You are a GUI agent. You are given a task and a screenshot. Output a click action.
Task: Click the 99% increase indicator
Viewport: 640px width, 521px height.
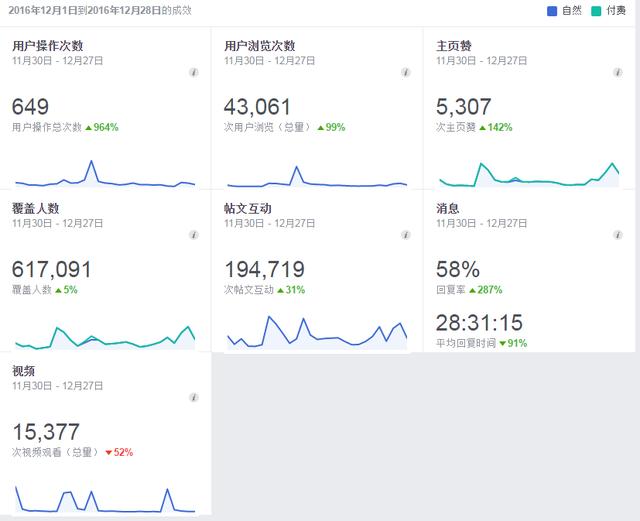(331, 127)
